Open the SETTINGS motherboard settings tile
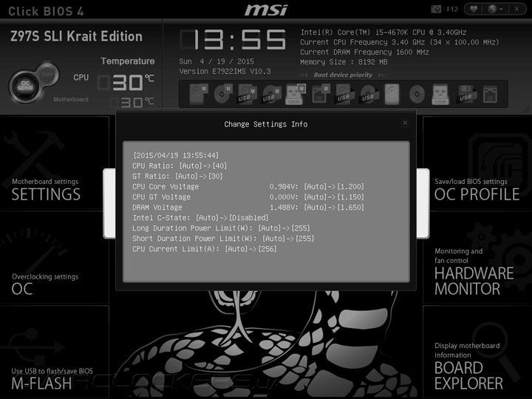Screen dimensions: 532x399 (x=54, y=163)
